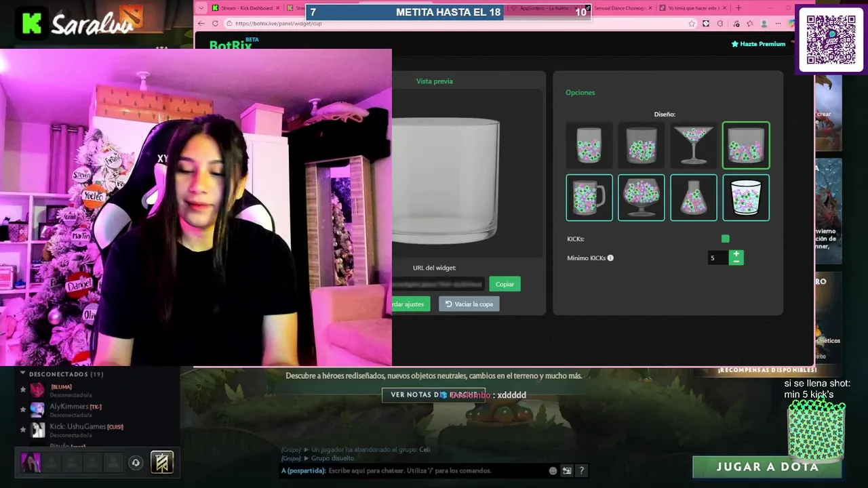Open the chat help question mark
The height and width of the screenshot is (488, 868).
581,470
